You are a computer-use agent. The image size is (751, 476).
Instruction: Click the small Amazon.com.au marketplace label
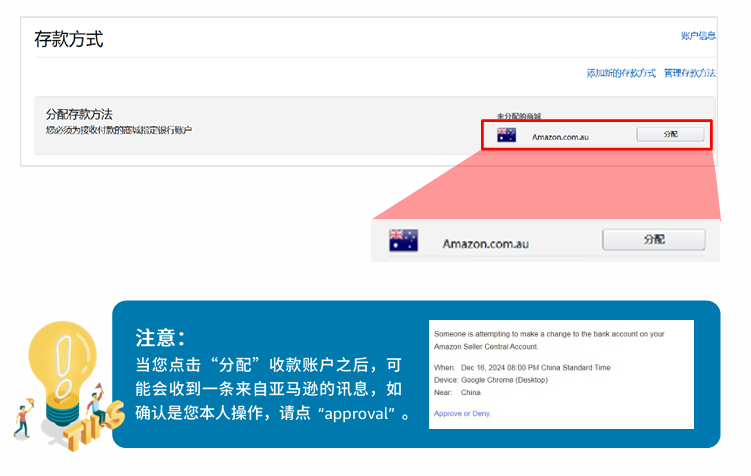560,137
